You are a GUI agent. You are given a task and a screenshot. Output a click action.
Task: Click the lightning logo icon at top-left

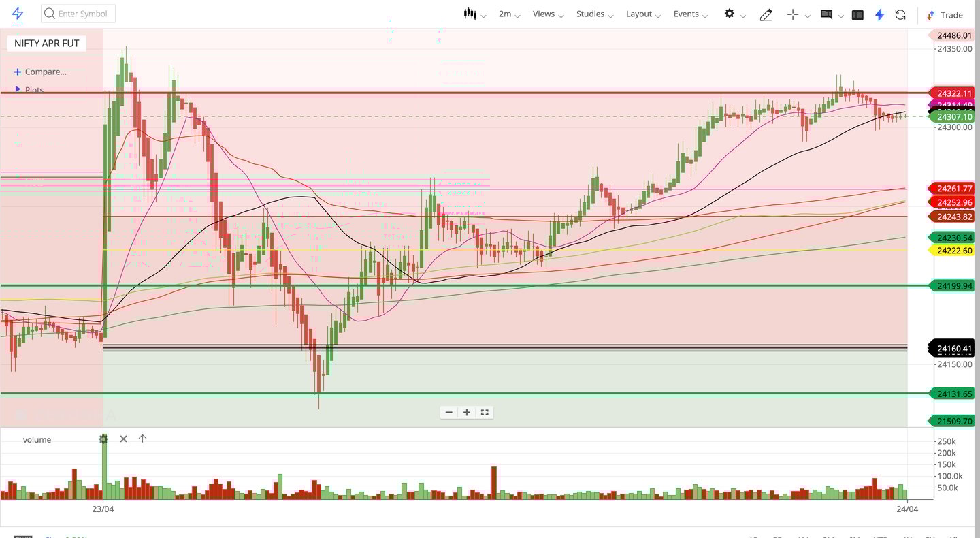pos(18,14)
